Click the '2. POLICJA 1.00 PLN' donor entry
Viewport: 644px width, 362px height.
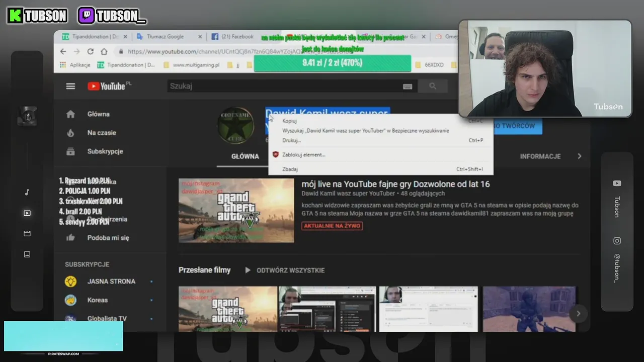85,191
